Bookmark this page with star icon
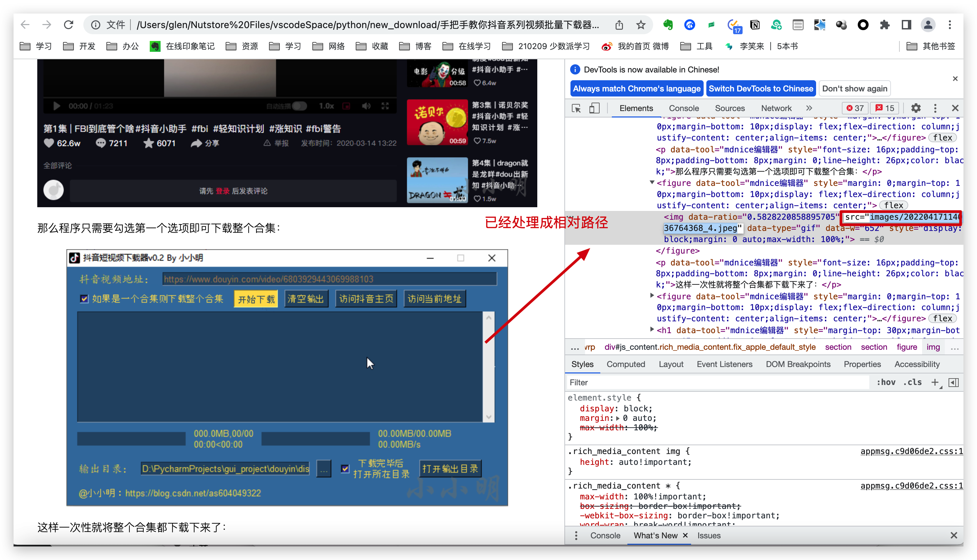977x560 pixels. pyautogui.click(x=641, y=25)
